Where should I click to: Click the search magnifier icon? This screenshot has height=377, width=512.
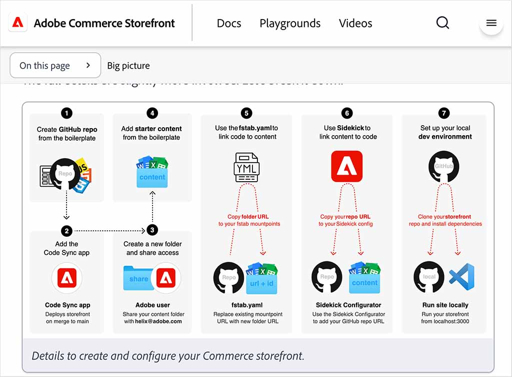click(x=443, y=23)
